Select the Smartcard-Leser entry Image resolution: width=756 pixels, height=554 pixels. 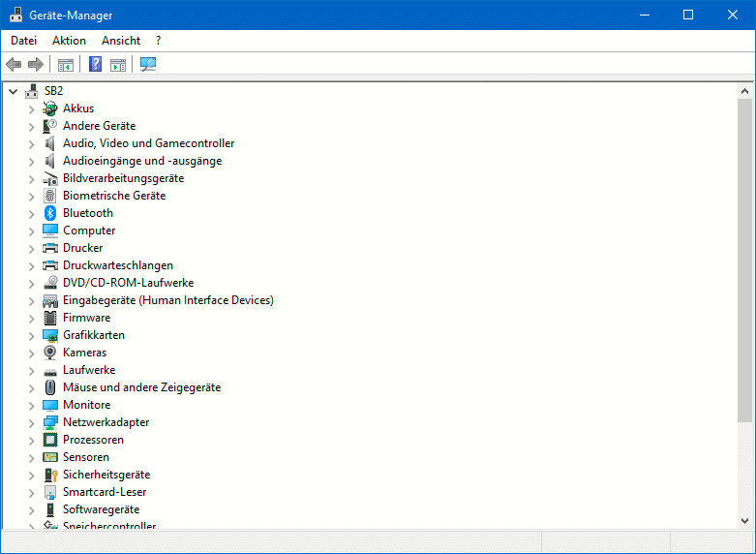point(105,492)
